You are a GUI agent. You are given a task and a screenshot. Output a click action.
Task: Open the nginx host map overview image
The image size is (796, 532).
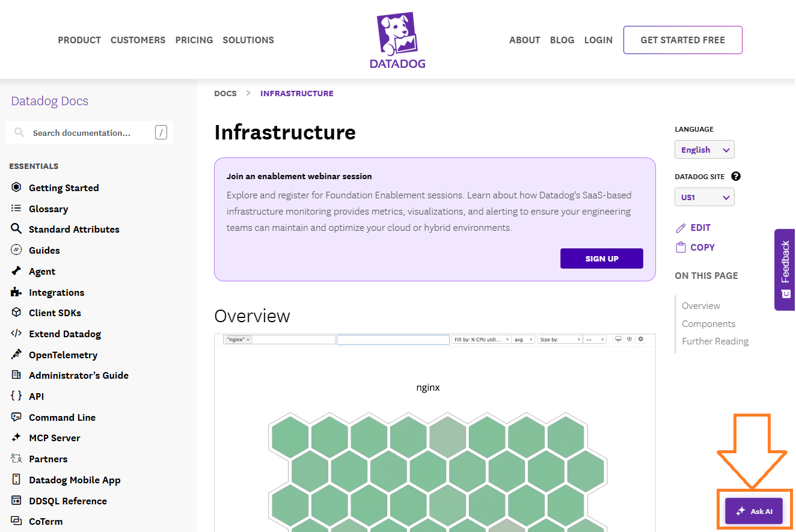point(435,433)
